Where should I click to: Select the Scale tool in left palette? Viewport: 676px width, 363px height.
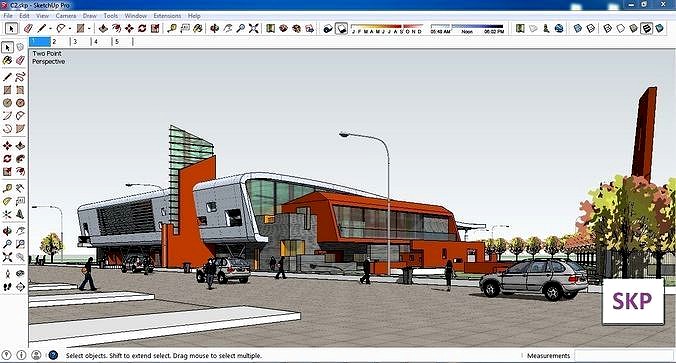click(x=7, y=172)
